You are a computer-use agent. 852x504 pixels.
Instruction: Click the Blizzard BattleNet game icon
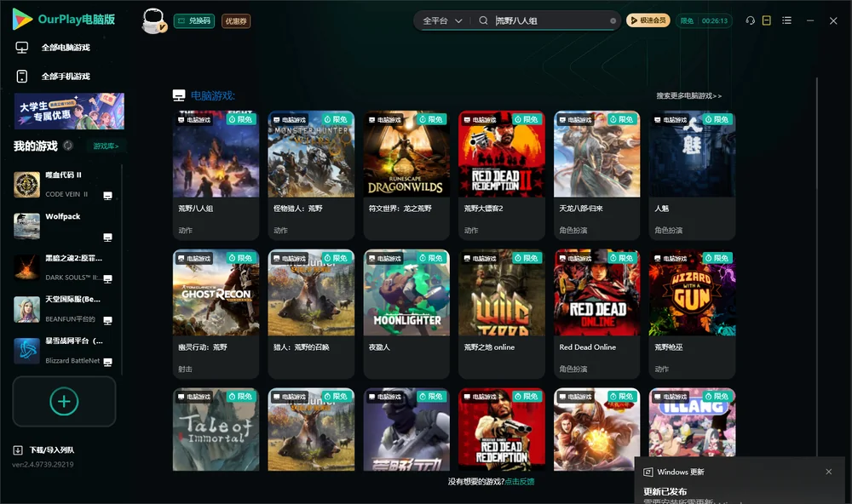point(26,351)
